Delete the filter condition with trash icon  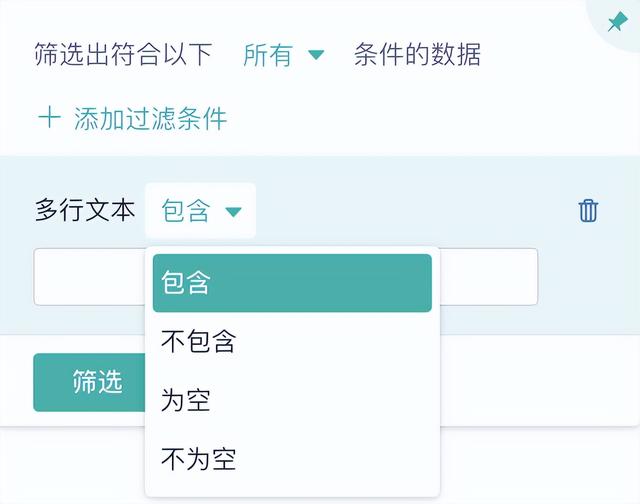click(588, 211)
